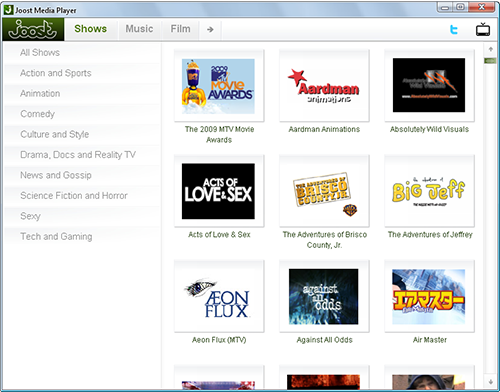The width and height of the screenshot is (500, 392).
Task: Click Against All Odds title link
Action: pyautogui.click(x=324, y=340)
